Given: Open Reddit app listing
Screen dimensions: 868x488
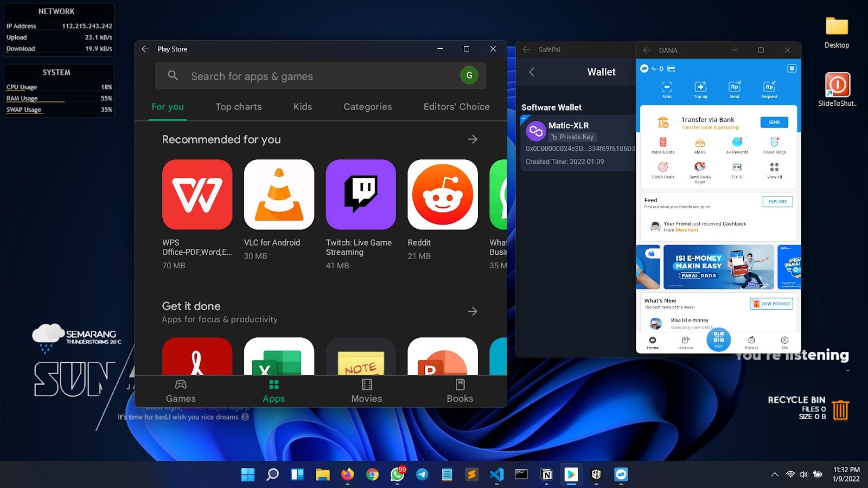Looking at the screenshot, I should coord(443,194).
